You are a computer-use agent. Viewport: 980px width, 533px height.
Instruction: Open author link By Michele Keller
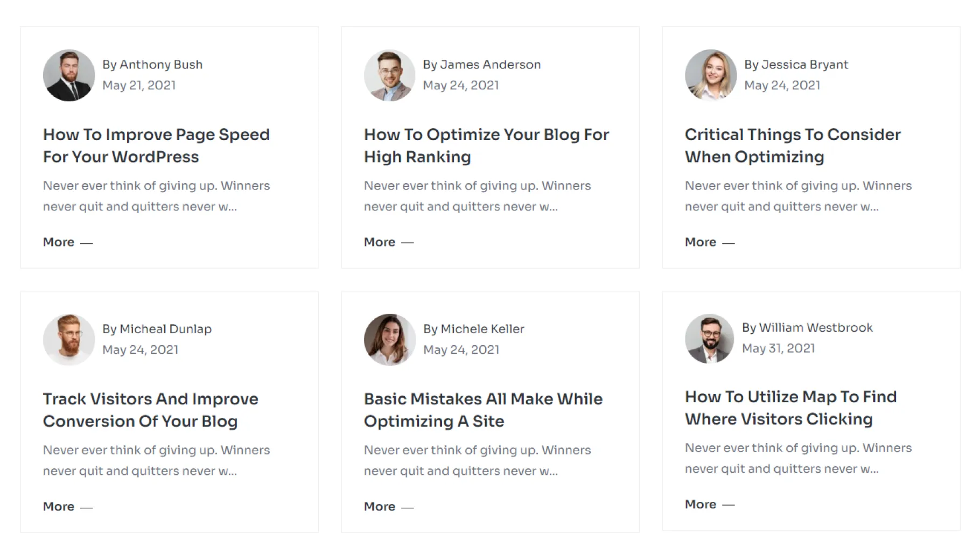473,329
